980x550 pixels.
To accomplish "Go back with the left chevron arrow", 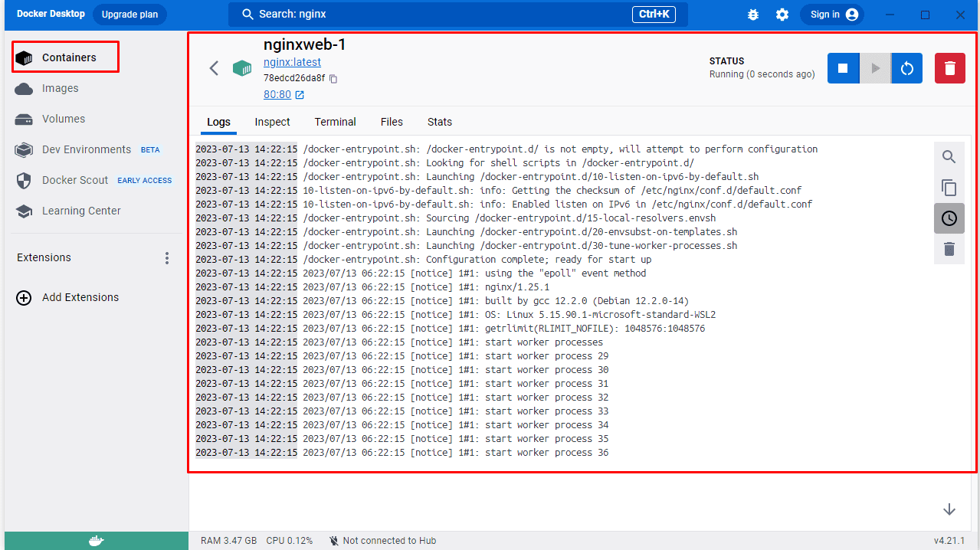I will [215, 68].
